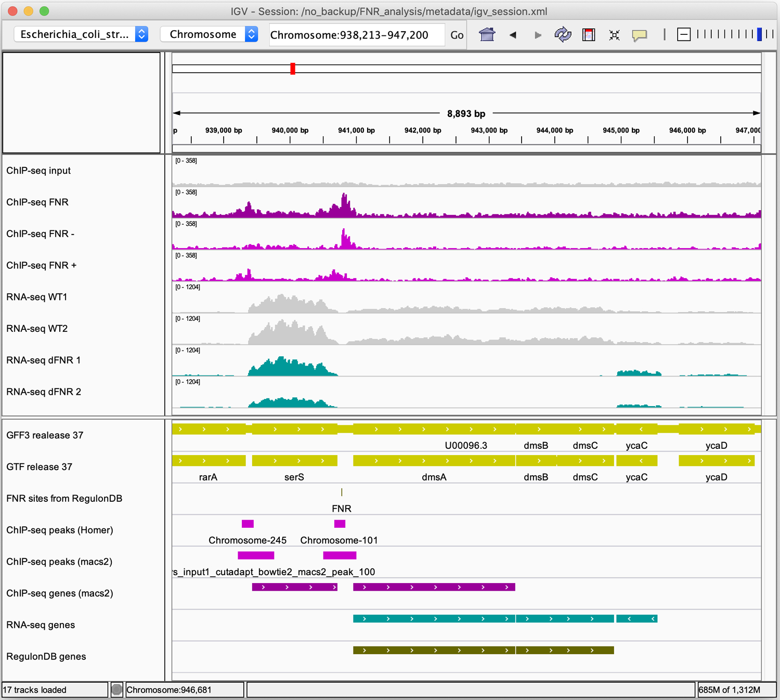The height and width of the screenshot is (700, 780).
Task: Select the ChIP-seq FNR + track name
Action: 42,266
